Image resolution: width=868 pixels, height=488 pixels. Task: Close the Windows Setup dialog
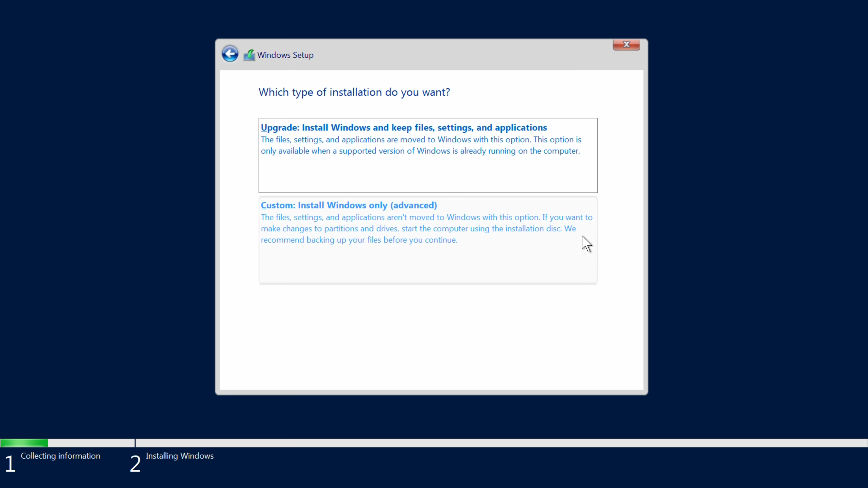click(x=626, y=45)
